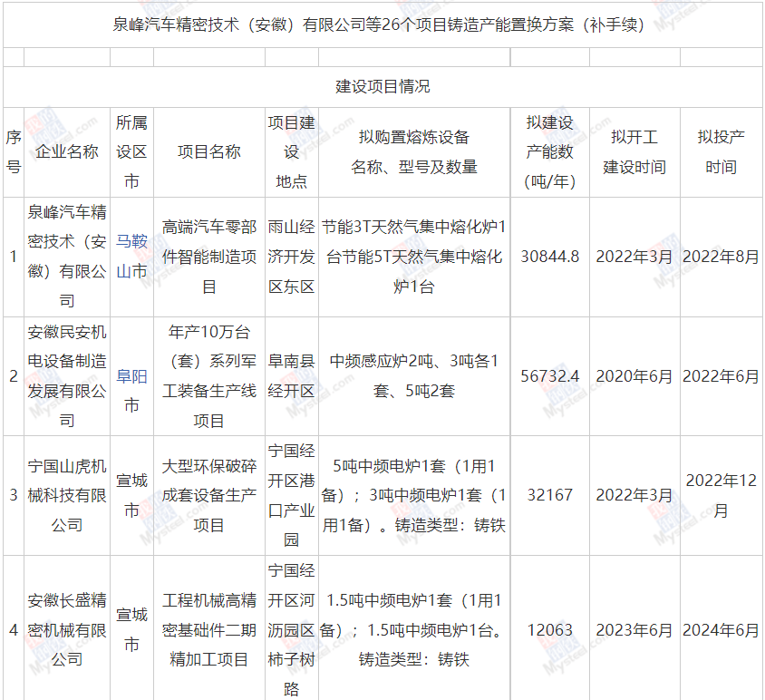Select production date 2022年8月
The image size is (765, 700).
point(721,257)
